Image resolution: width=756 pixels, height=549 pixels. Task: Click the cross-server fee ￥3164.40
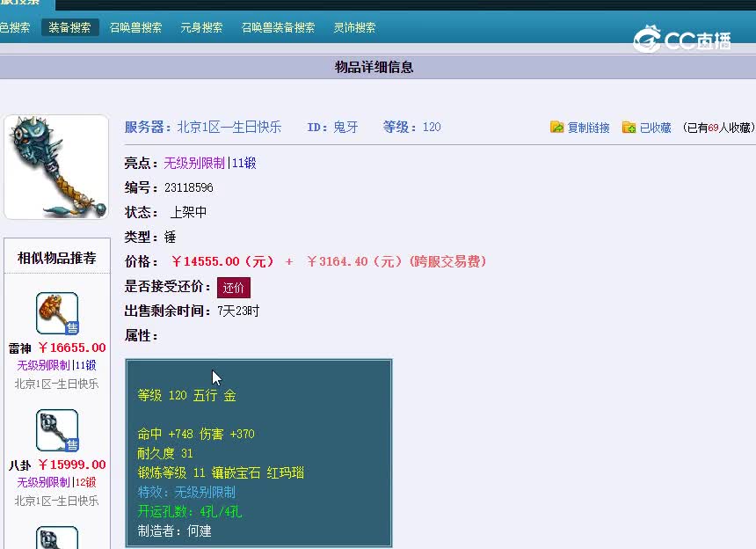click(337, 261)
